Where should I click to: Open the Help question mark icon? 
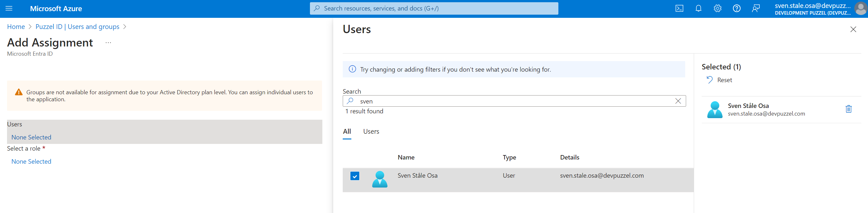click(x=736, y=8)
